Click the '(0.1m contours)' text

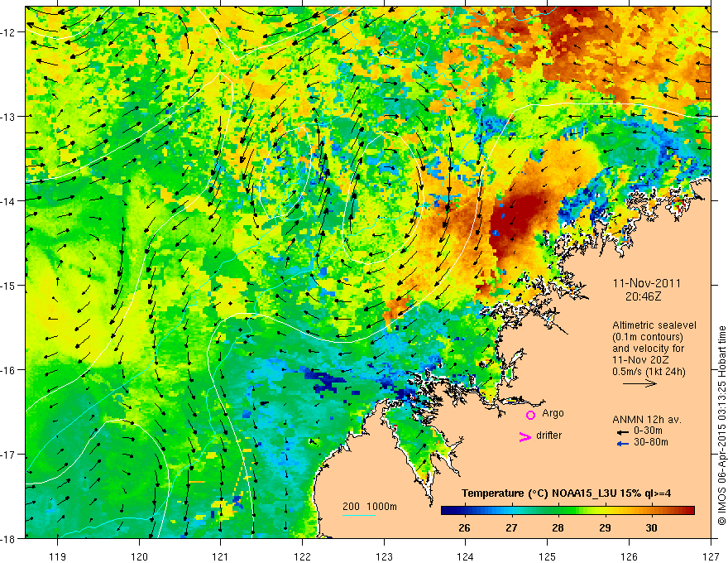647,337
